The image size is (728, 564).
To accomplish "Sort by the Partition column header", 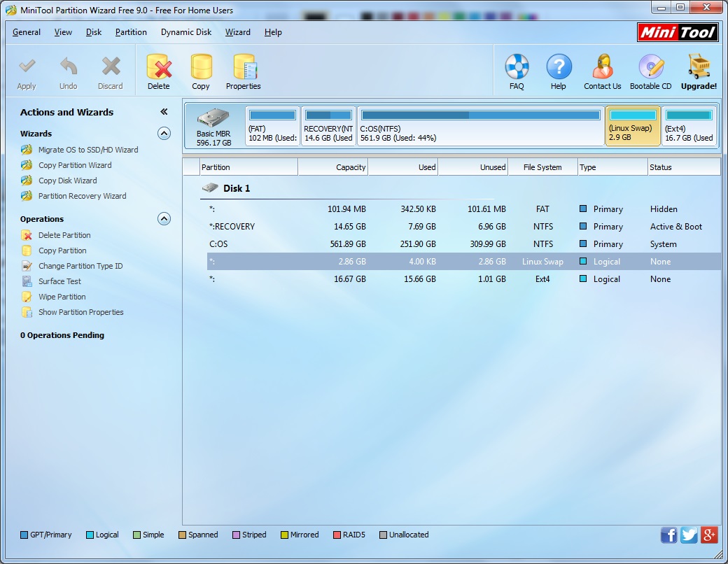I will (x=249, y=167).
